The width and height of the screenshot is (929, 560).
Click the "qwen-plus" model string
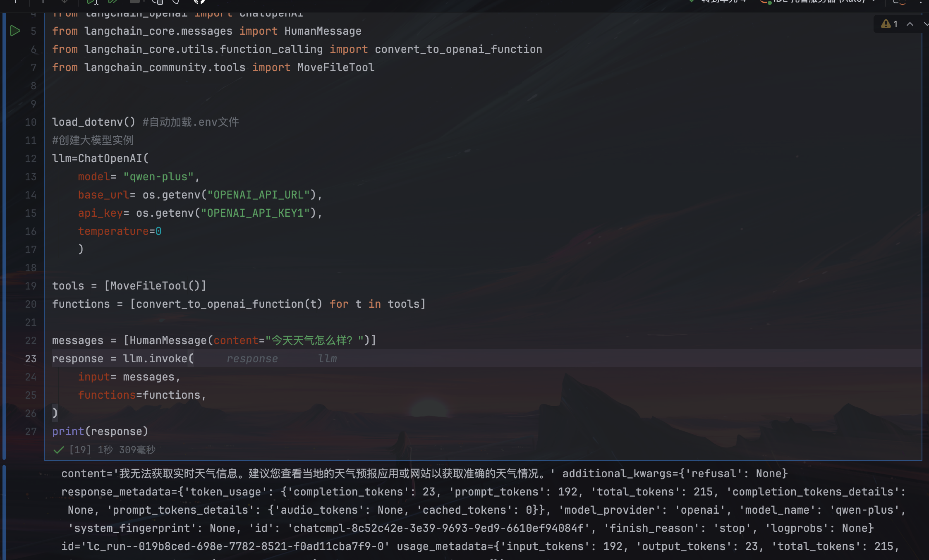[x=158, y=177]
